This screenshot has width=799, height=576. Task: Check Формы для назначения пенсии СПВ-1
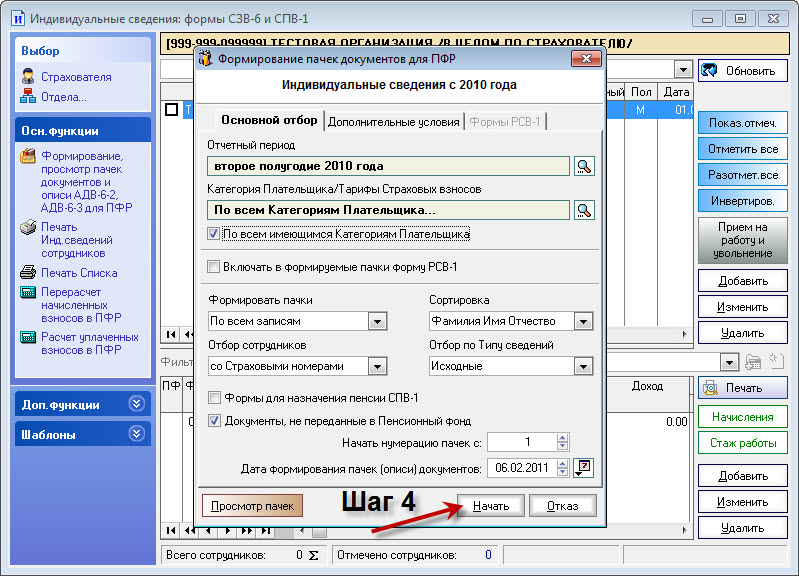214,398
